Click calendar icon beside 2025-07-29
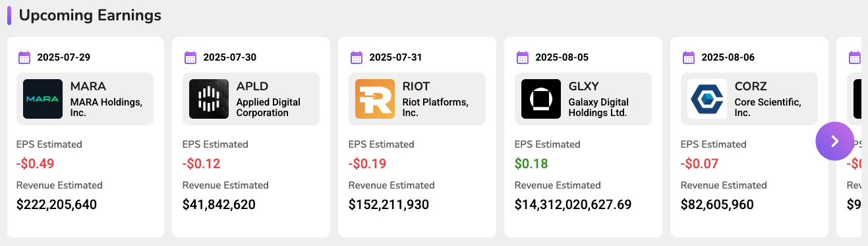Screen dimensions: 868x246 [24, 57]
